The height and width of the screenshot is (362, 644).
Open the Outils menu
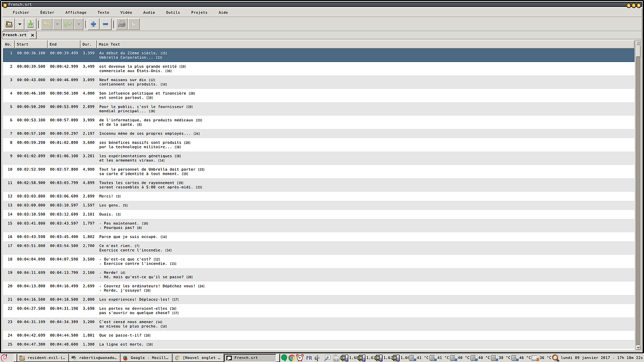pos(173,13)
